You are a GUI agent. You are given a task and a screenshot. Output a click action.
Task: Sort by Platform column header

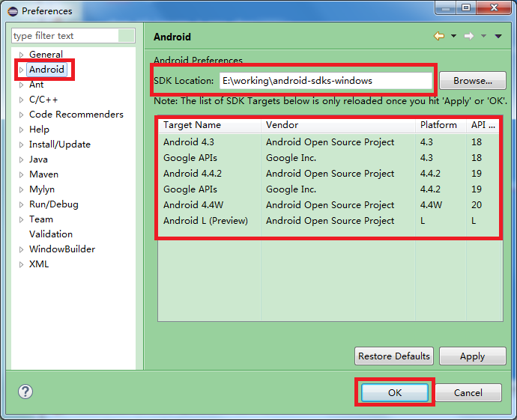pyautogui.click(x=441, y=125)
